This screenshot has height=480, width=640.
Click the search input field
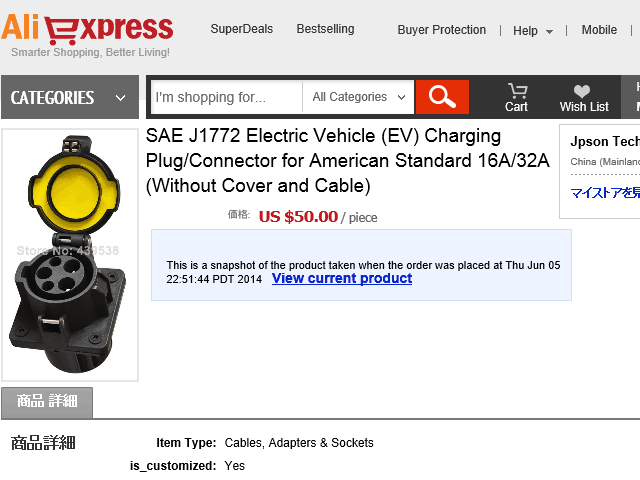(226, 97)
